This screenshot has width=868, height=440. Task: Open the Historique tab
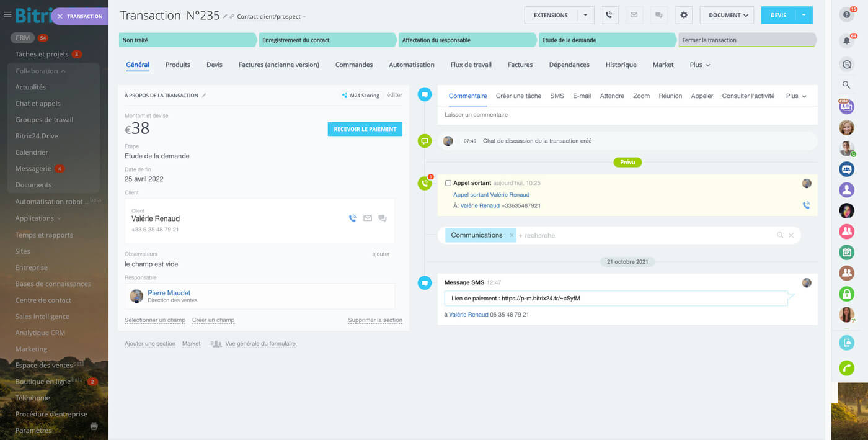click(x=621, y=65)
